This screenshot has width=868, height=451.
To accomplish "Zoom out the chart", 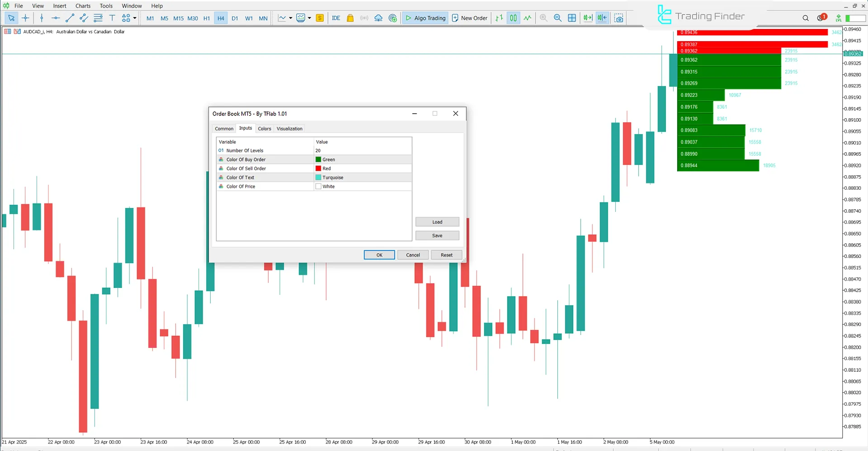I will point(558,18).
